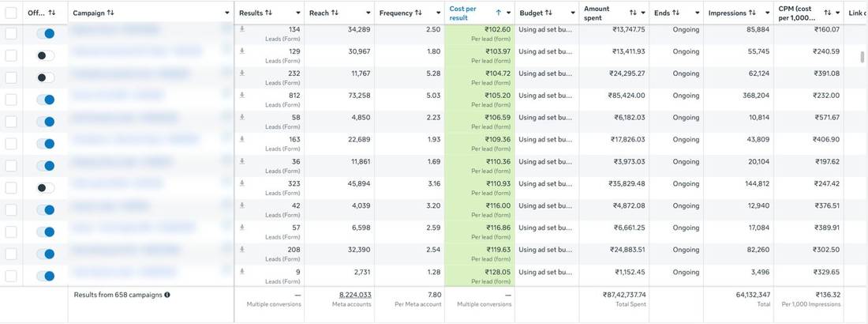The width and height of the screenshot is (868, 324).
Task: Show info beside Results from 658 campaigns
Action: (167, 295)
